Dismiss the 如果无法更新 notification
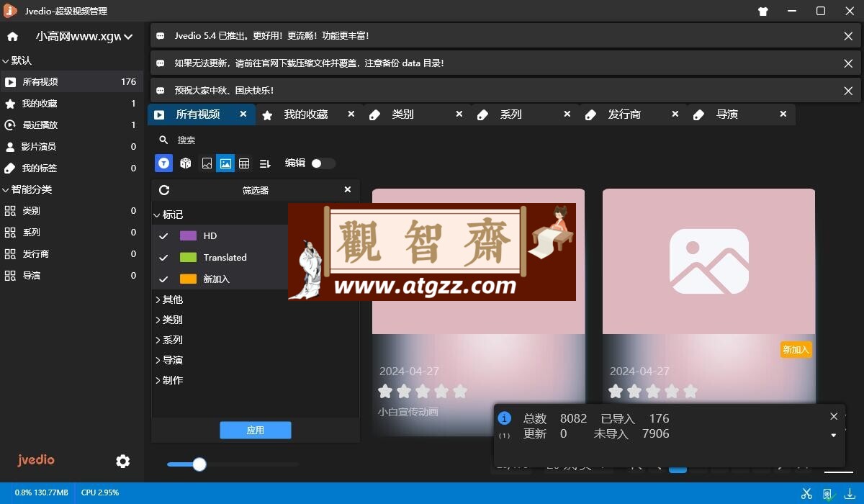 tap(848, 63)
